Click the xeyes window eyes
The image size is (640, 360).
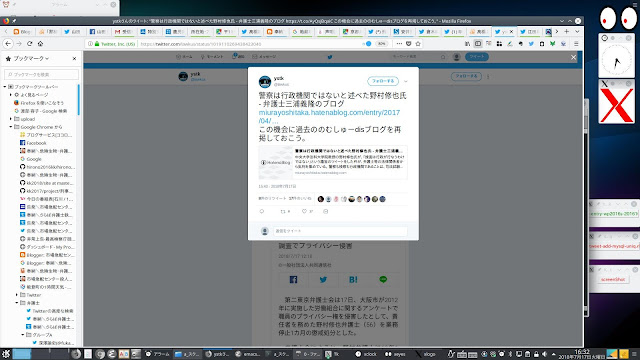pyautogui.click(x=618, y=18)
